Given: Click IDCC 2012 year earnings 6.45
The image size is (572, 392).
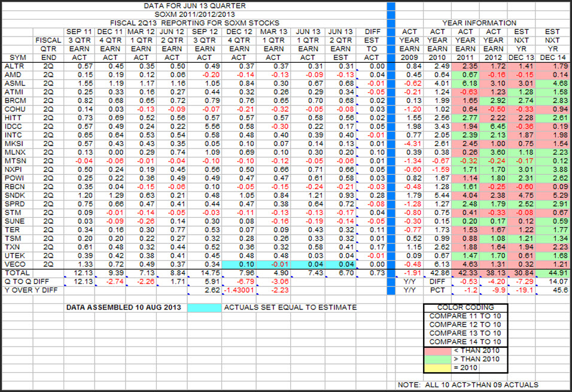Looking at the screenshot, I should point(493,127).
